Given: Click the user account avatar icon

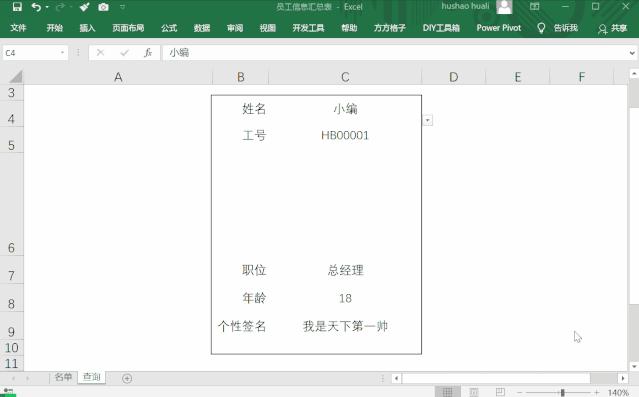Looking at the screenshot, I should coord(504,7).
